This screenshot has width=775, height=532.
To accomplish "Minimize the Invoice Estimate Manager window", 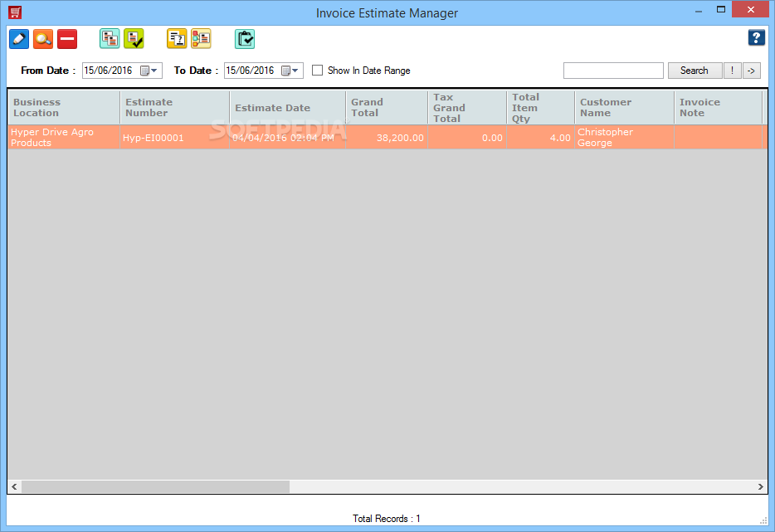I will (699, 11).
